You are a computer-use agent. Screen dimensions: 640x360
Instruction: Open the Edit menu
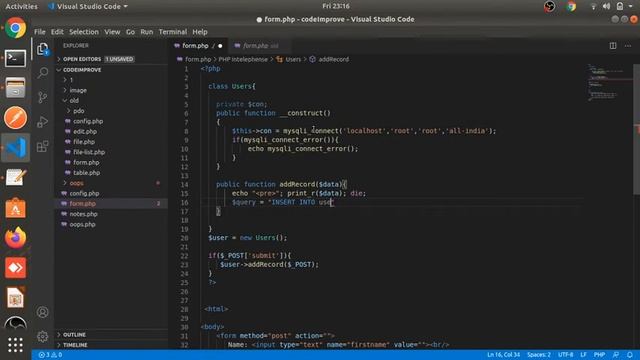(57, 32)
